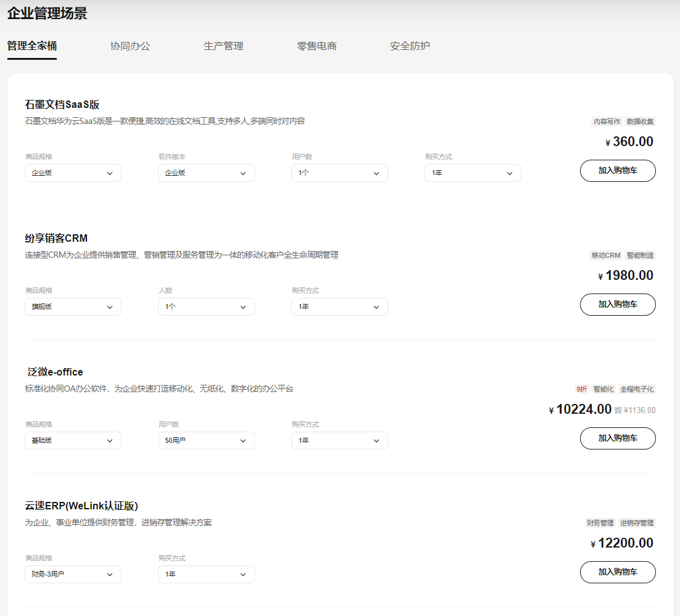
Task: Click the 内容写作 tag
Action: point(607,122)
